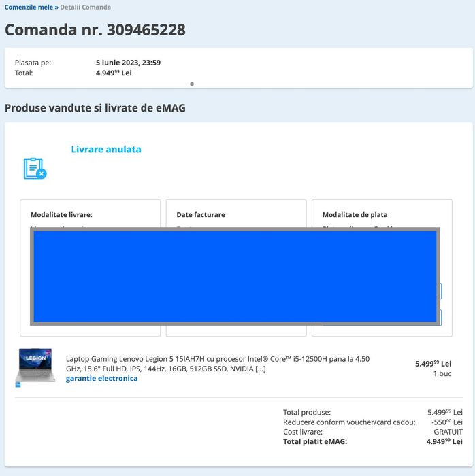Click the Total produse label
This screenshot has width=475, height=476.
307,413
